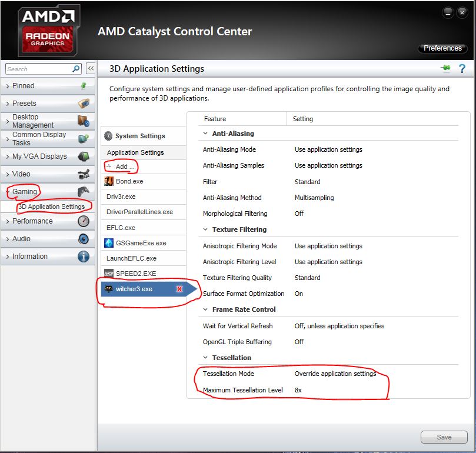Collapse the Anti-Aliasing group
The height and width of the screenshot is (453, 476).
[205, 134]
